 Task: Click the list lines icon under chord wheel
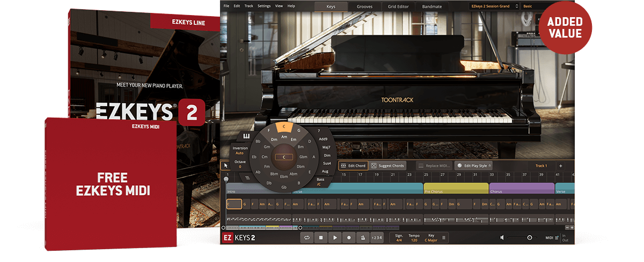pos(247,177)
